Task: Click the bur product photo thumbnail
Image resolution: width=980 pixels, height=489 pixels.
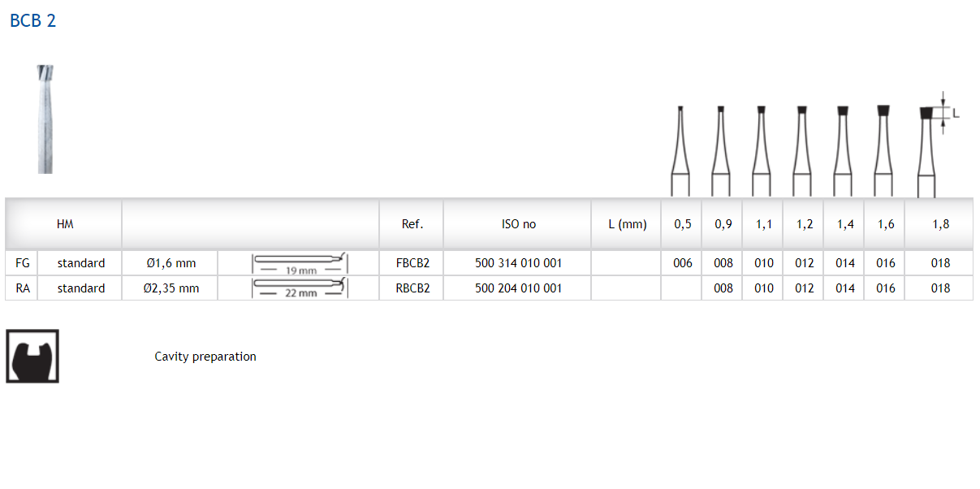Action: [46, 119]
